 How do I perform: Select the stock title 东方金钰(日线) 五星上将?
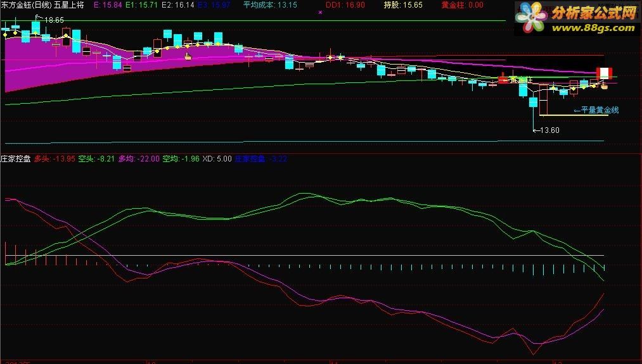(x=42, y=5)
